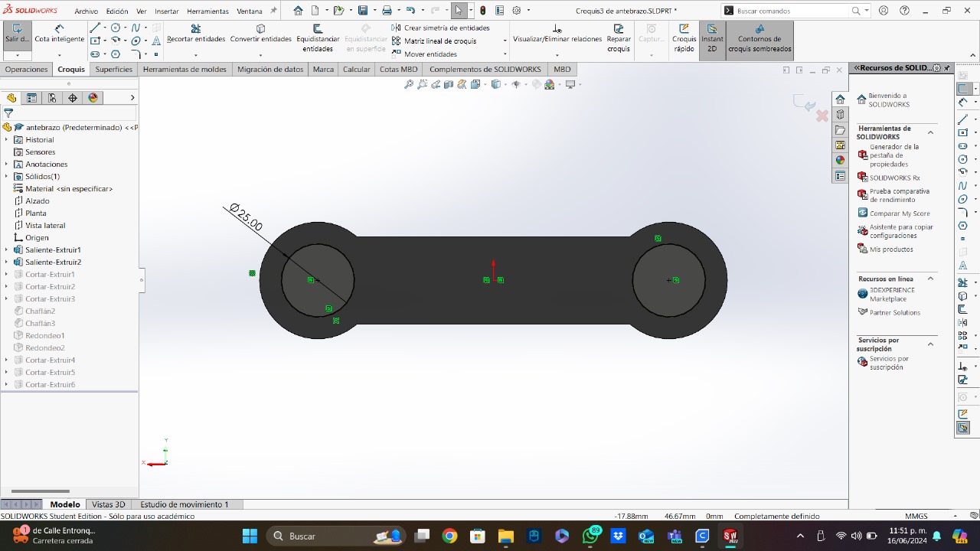Click the Save document icon

coord(363,11)
